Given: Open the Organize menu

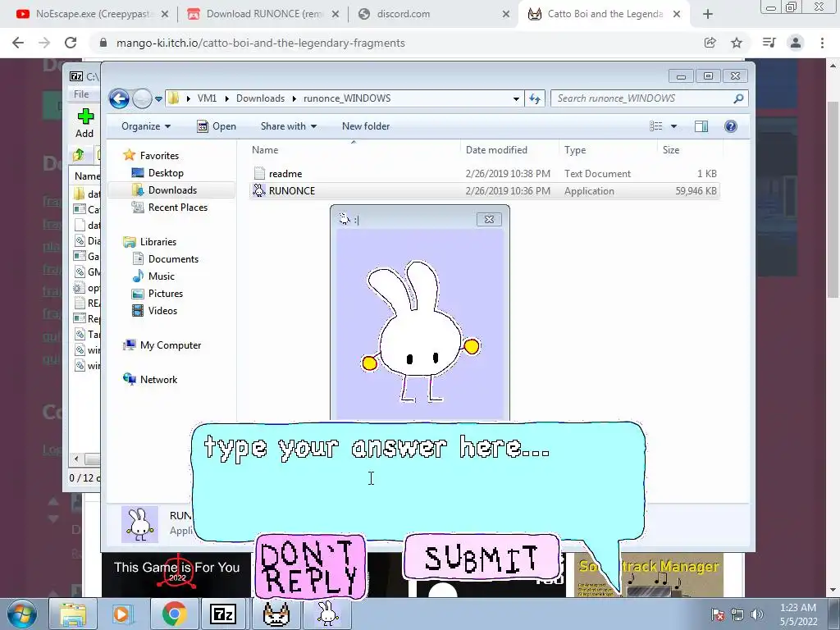Looking at the screenshot, I should pyautogui.click(x=146, y=126).
